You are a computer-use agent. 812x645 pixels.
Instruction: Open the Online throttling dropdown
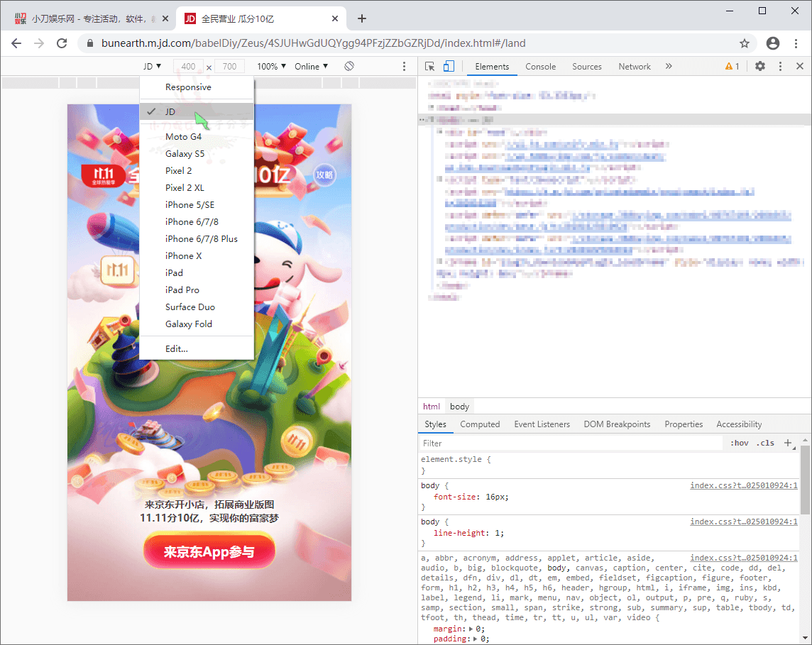pos(311,66)
